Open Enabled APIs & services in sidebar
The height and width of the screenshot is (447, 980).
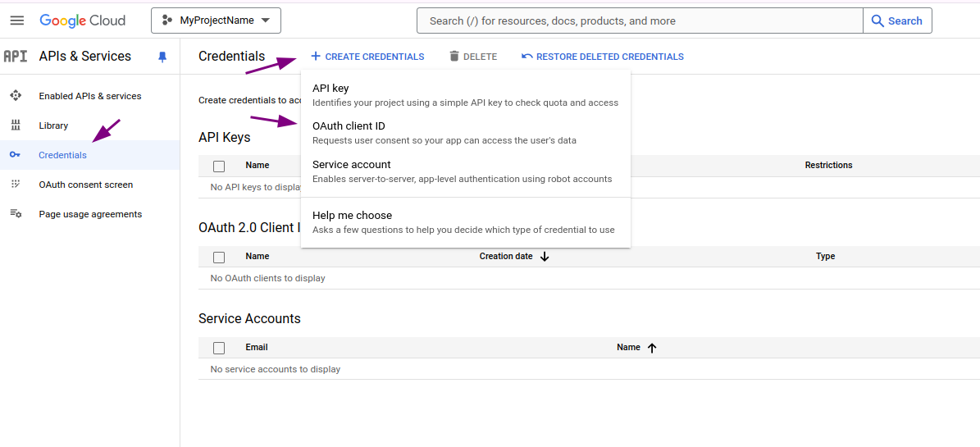90,96
